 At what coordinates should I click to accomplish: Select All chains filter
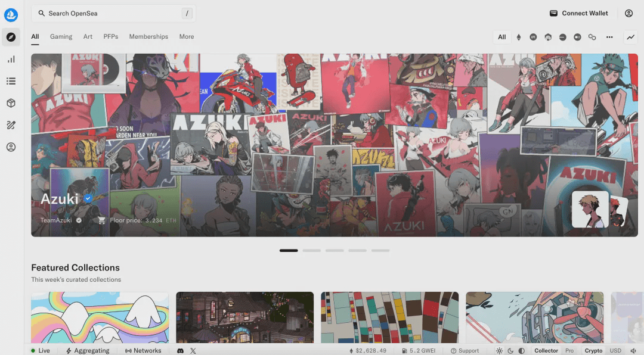[502, 37]
